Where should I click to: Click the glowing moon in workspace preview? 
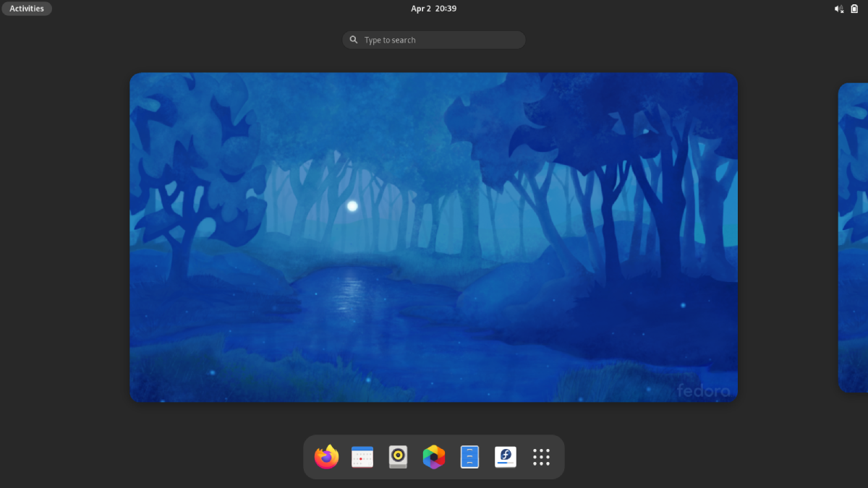coord(352,206)
